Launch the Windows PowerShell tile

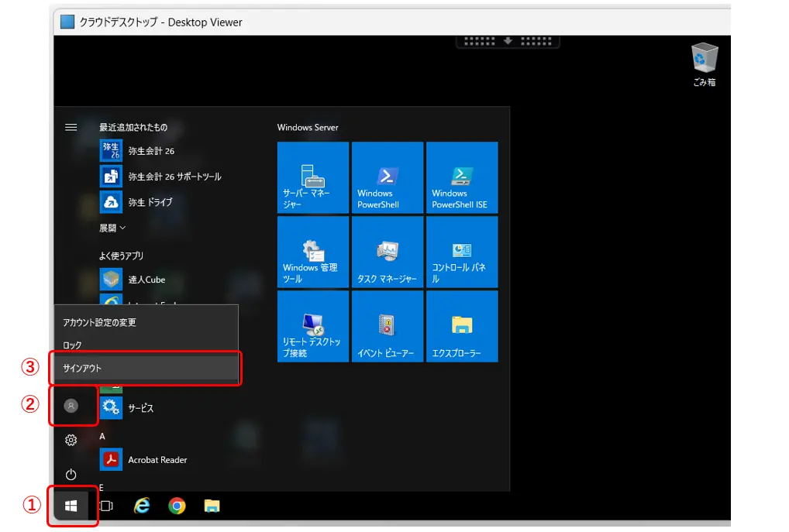point(388,177)
